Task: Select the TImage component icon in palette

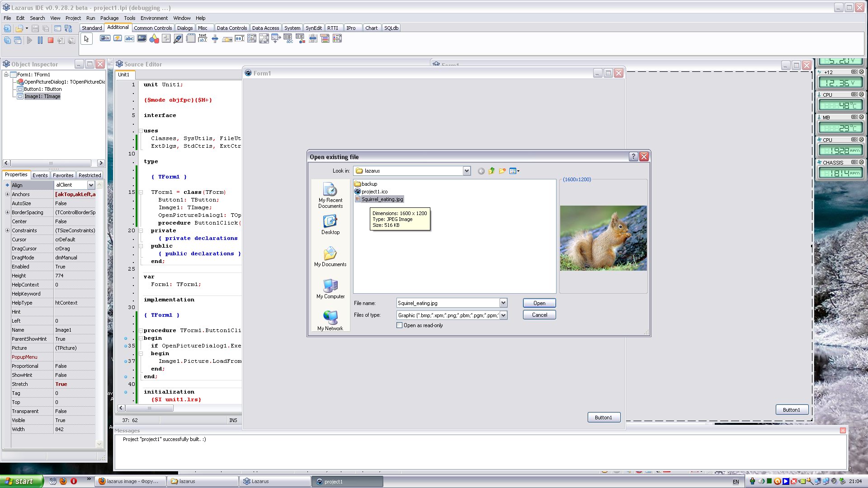Action: [x=142, y=39]
